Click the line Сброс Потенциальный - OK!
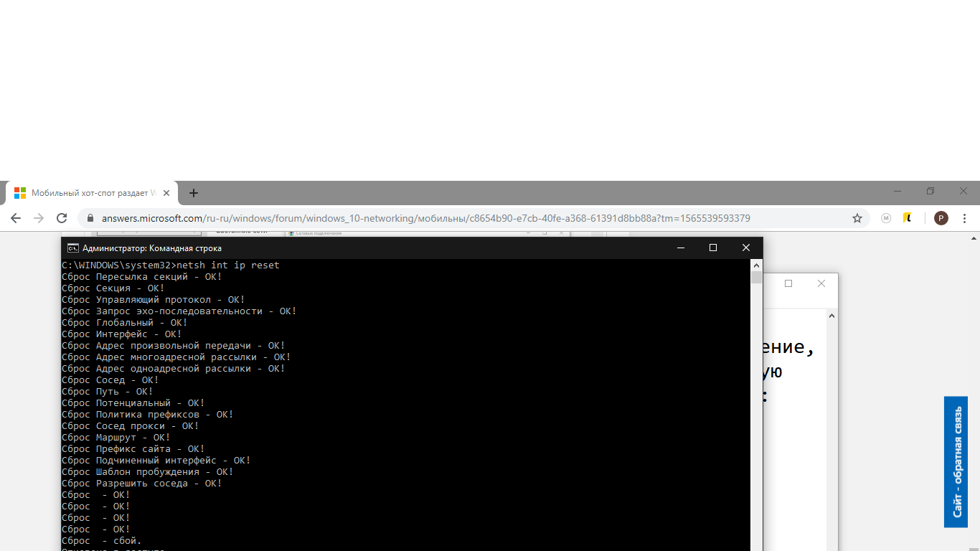This screenshot has height=551, width=980. pyautogui.click(x=133, y=403)
